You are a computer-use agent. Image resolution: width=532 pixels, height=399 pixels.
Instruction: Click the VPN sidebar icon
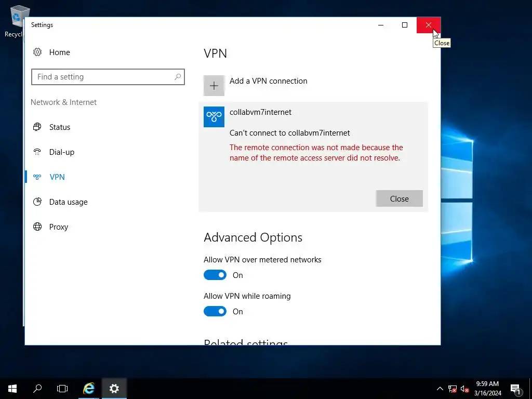[x=37, y=177]
